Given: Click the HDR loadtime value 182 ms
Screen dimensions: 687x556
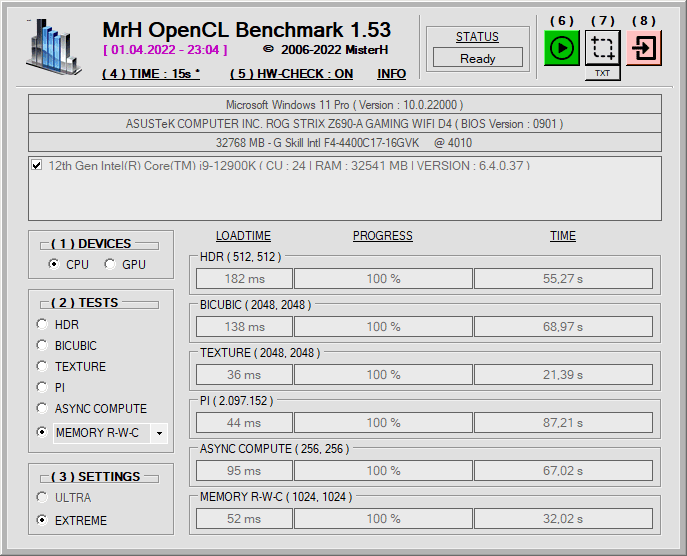Looking at the screenshot, I should 244,279.
